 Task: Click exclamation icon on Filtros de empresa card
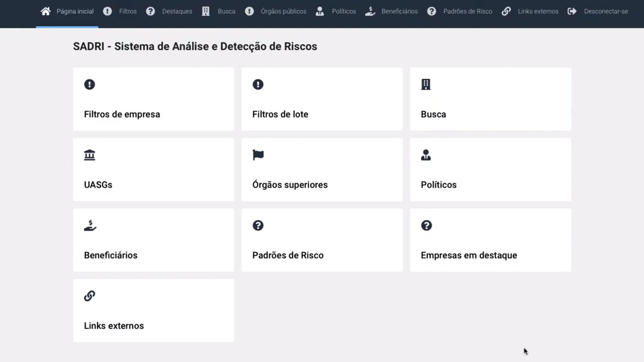point(90,84)
